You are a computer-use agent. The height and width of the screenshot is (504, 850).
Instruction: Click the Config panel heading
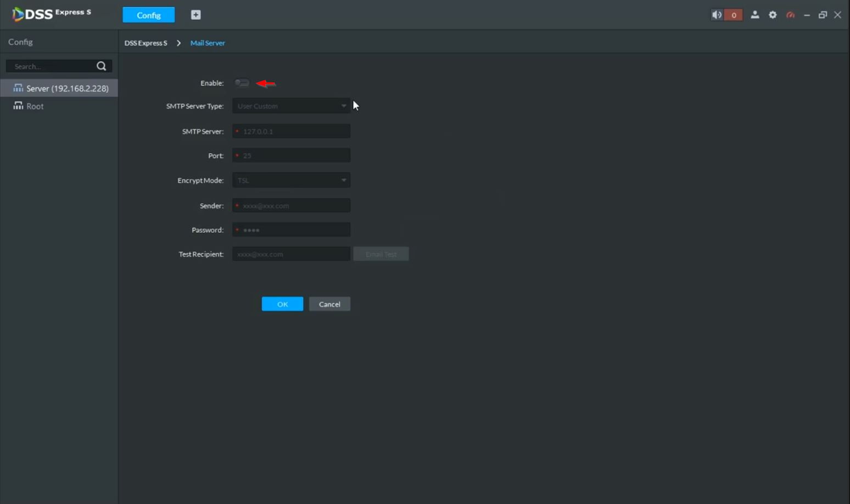pos(20,42)
